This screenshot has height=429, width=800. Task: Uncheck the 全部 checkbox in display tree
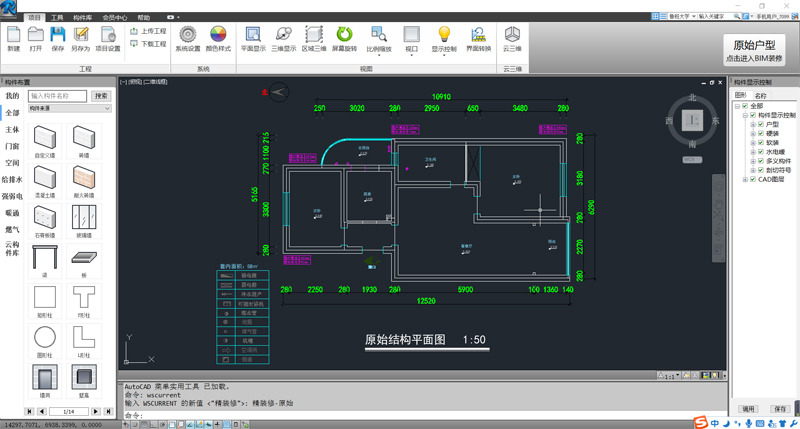[745, 106]
